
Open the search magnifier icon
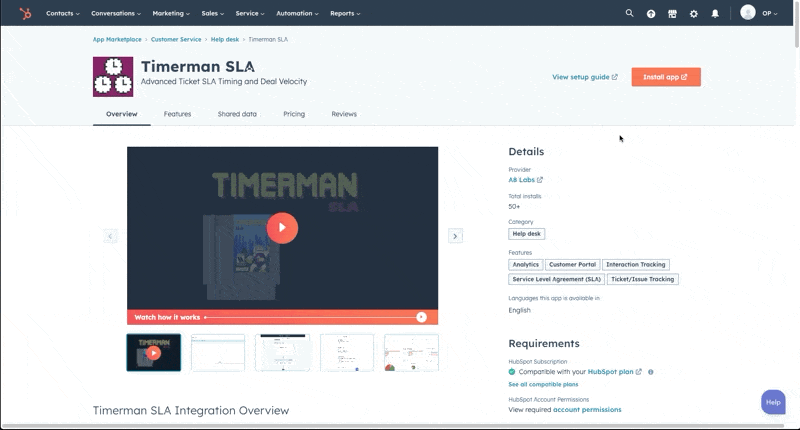630,13
